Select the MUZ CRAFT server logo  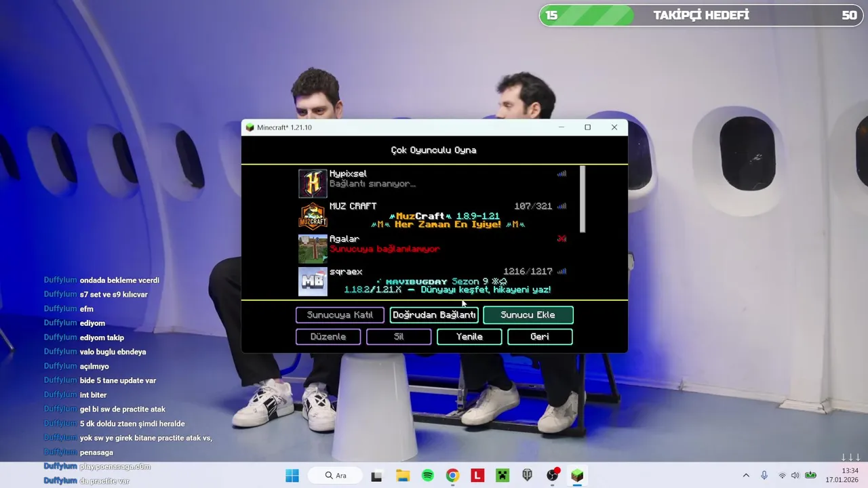point(313,216)
